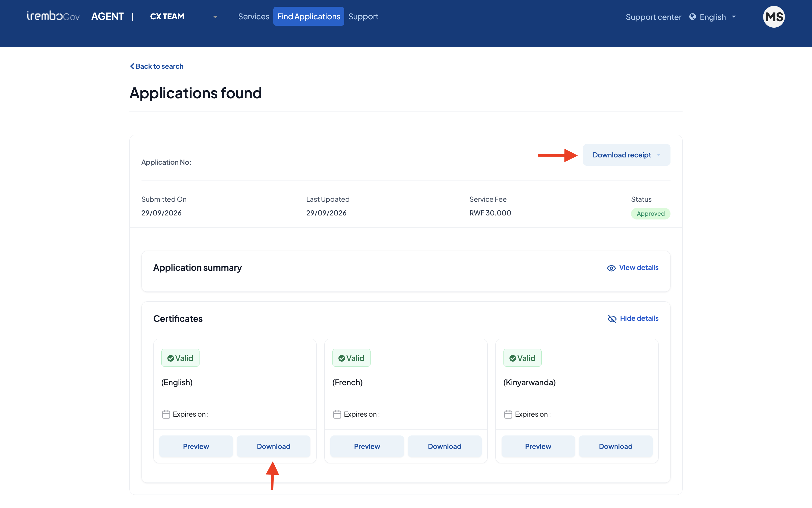
Task: Open the Download receipt dropdown
Action: coord(626,155)
